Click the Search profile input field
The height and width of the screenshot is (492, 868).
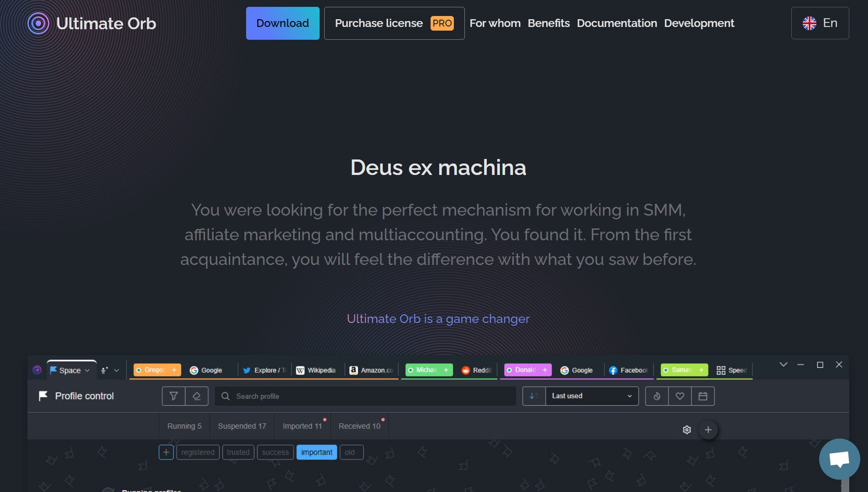[x=365, y=396]
